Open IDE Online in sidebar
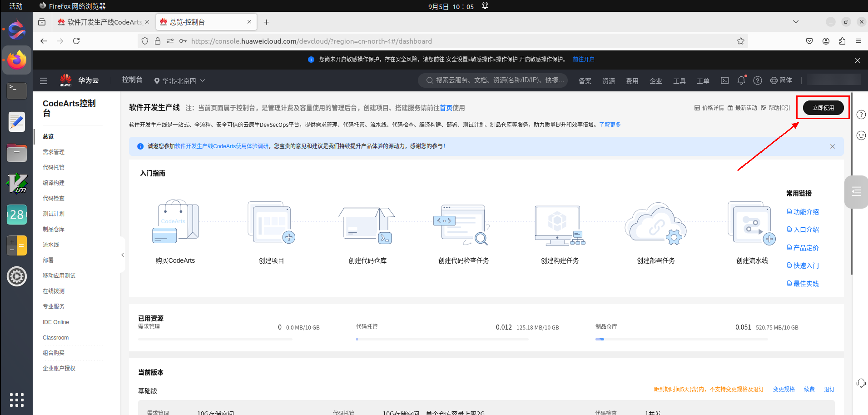Screen dimensions: 868x415 (56, 322)
